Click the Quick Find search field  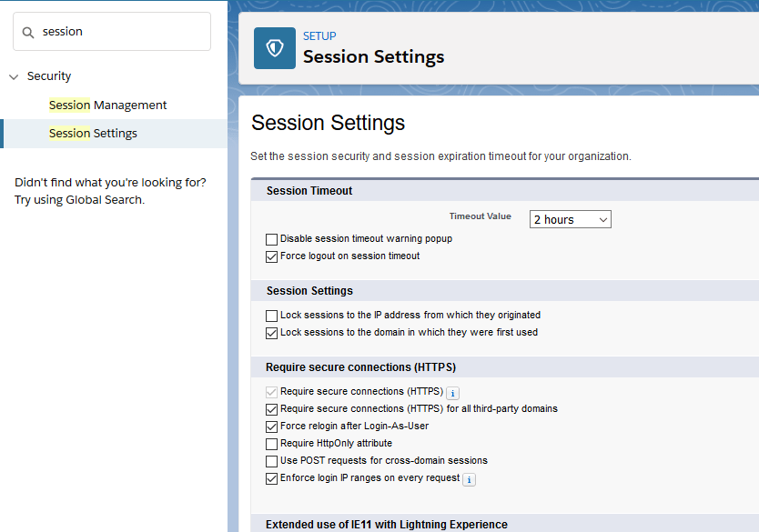[x=123, y=32]
